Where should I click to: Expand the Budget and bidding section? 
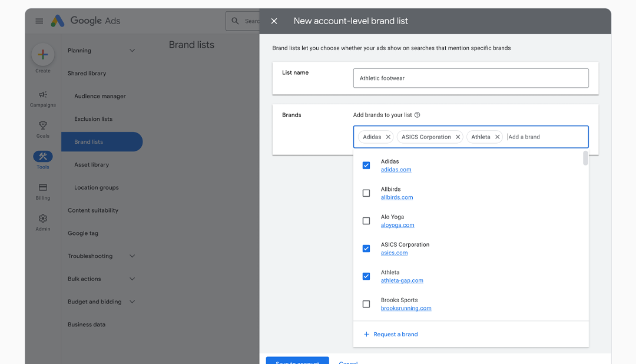132,302
